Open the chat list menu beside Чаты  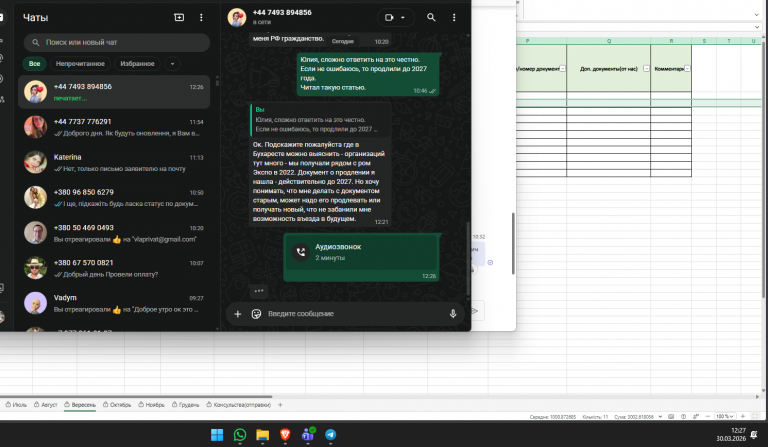click(201, 17)
